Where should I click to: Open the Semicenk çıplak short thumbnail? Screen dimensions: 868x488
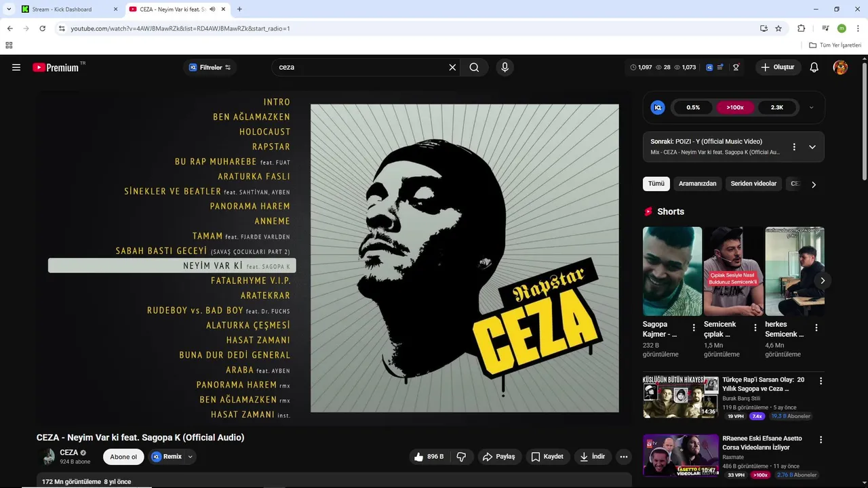pyautogui.click(x=733, y=271)
